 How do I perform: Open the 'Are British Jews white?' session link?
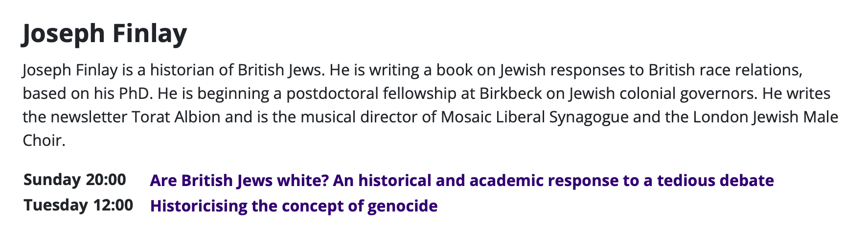click(461, 181)
